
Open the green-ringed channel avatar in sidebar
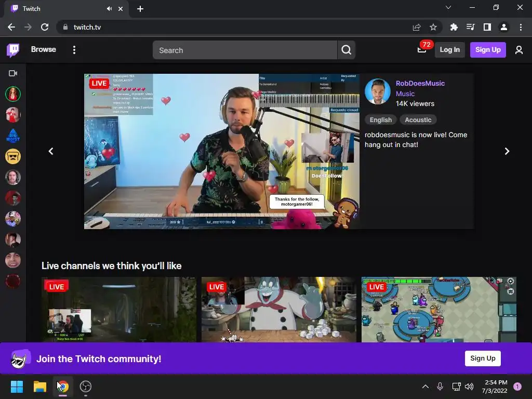[x=13, y=94]
